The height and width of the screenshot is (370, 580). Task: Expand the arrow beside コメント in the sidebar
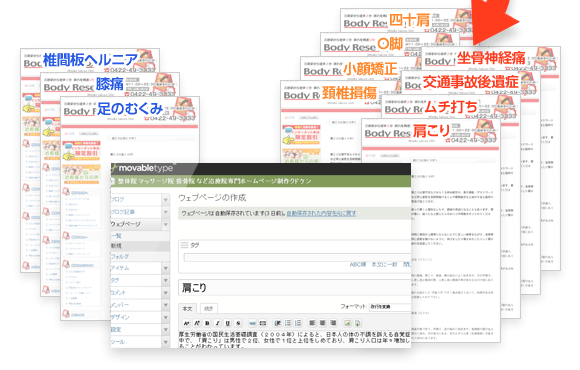tap(166, 293)
